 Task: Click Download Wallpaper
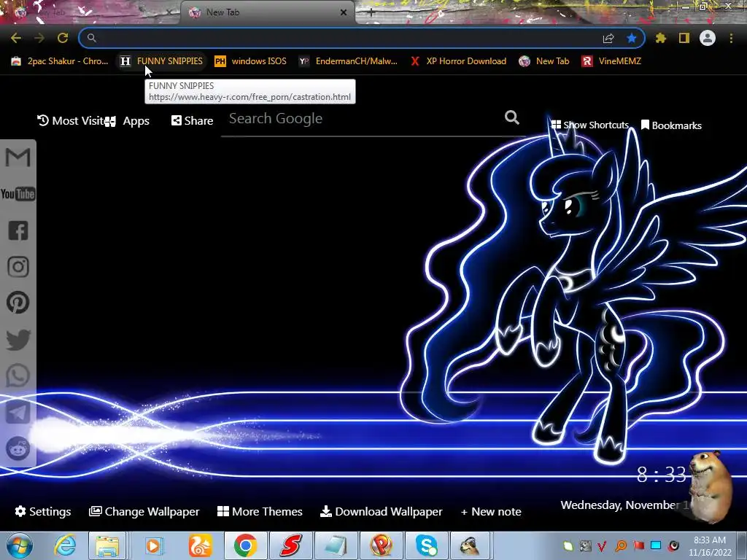pyautogui.click(x=381, y=511)
